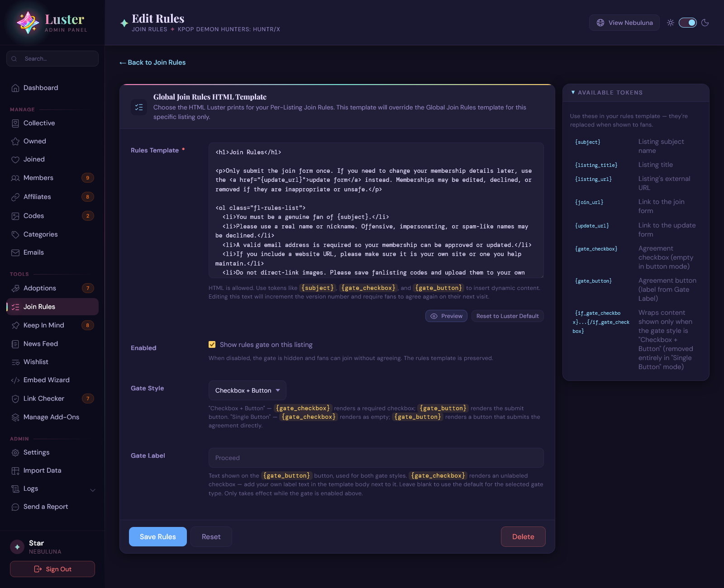This screenshot has width=724, height=588.
Task: Click the Emails envelope icon
Action: pyautogui.click(x=15, y=252)
